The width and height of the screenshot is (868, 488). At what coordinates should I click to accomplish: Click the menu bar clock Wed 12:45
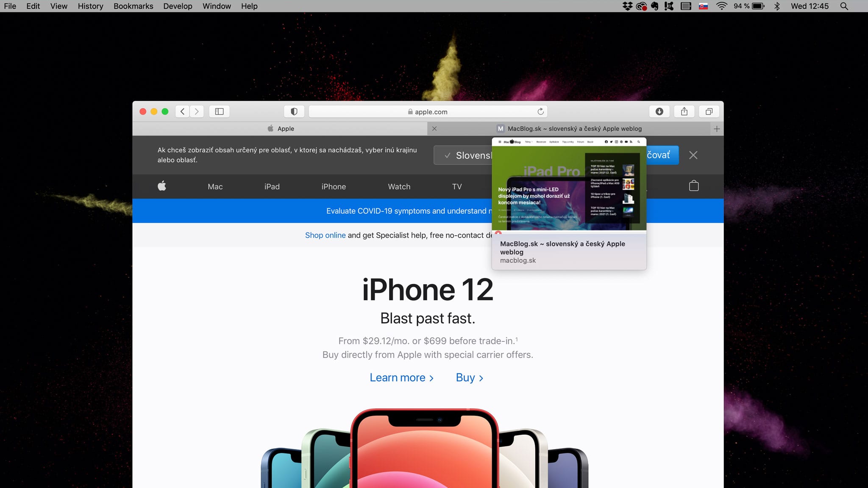pyautogui.click(x=810, y=6)
